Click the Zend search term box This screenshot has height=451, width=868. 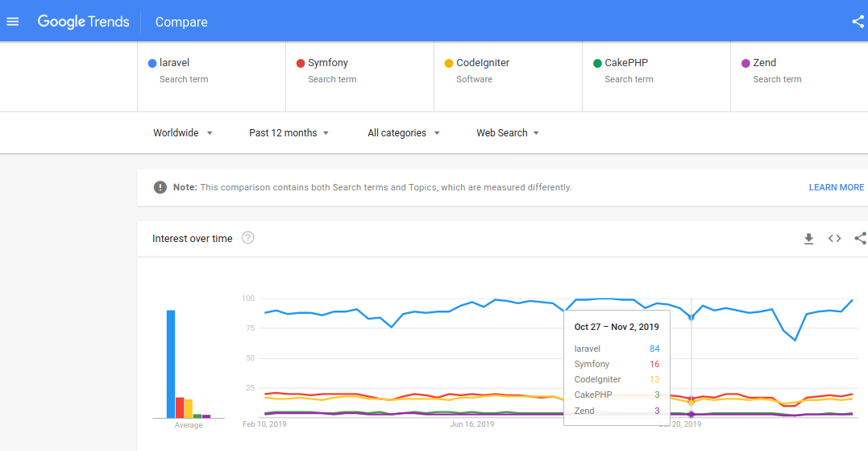coord(799,71)
